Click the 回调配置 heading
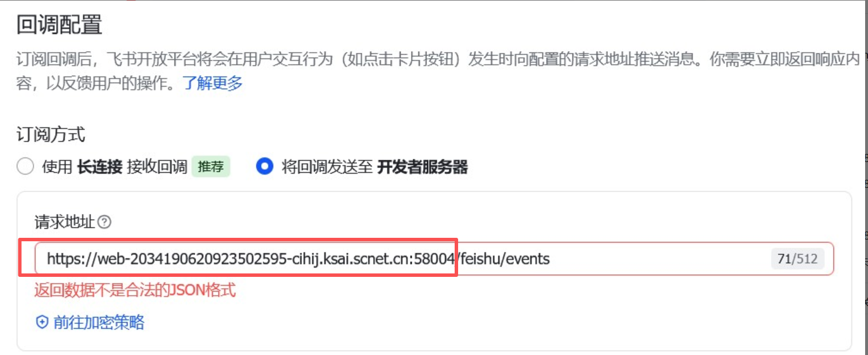The image size is (868, 355). click(59, 25)
